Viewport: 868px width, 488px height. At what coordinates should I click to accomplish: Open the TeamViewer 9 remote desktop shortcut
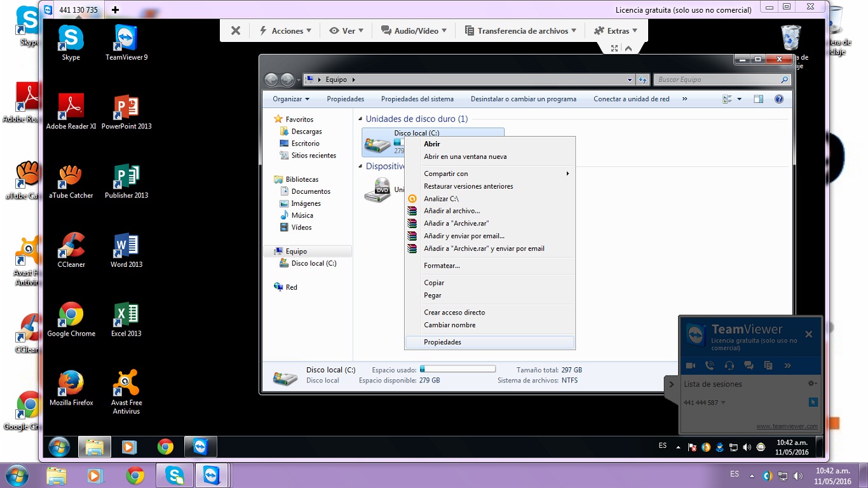tap(126, 43)
